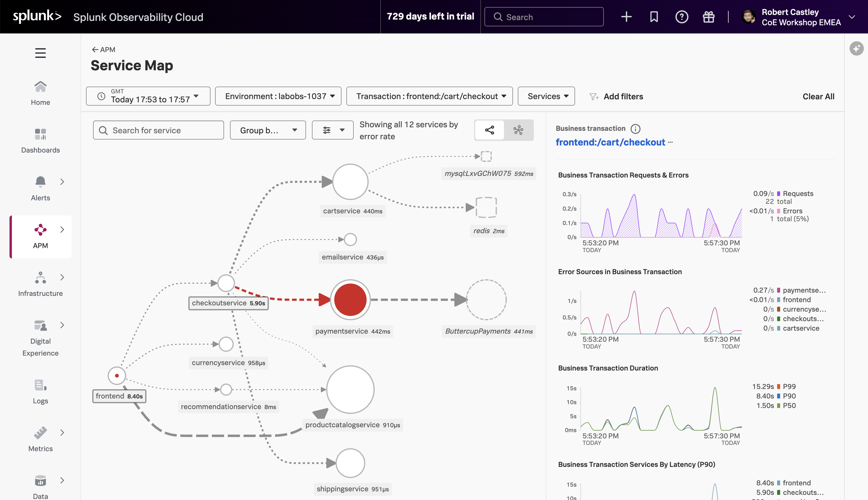This screenshot has height=500, width=868.
Task: Click the gift box What's New icon
Action: pyautogui.click(x=709, y=17)
